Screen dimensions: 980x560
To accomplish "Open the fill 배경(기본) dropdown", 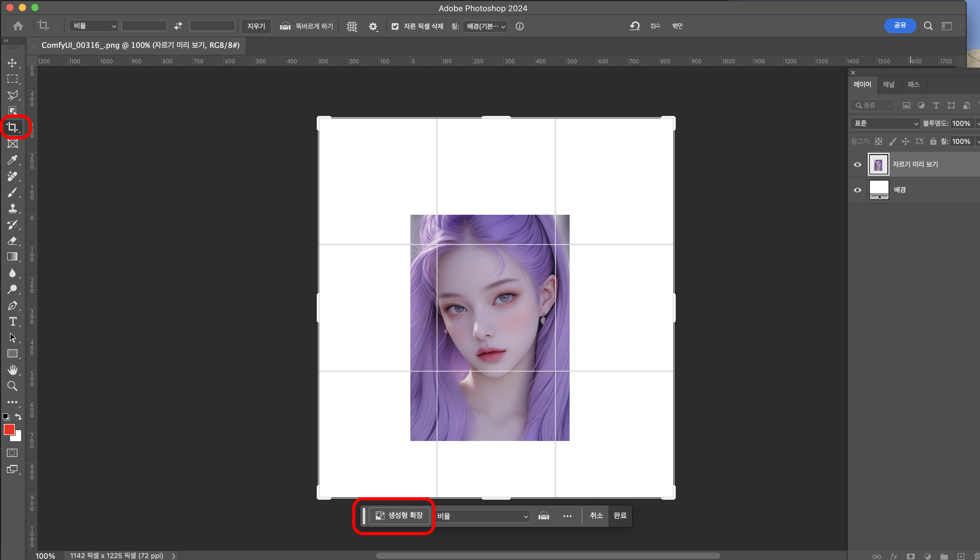I will click(x=485, y=26).
